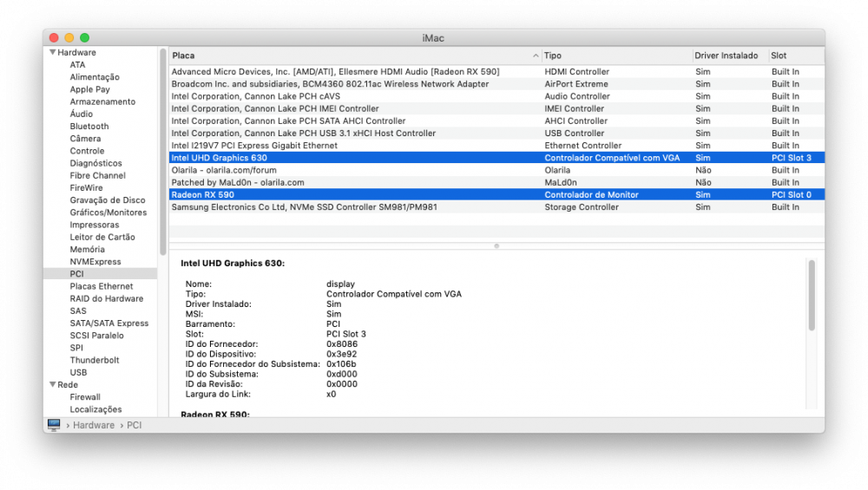
Task: Select Bluetooth in the sidebar
Action: click(89, 126)
